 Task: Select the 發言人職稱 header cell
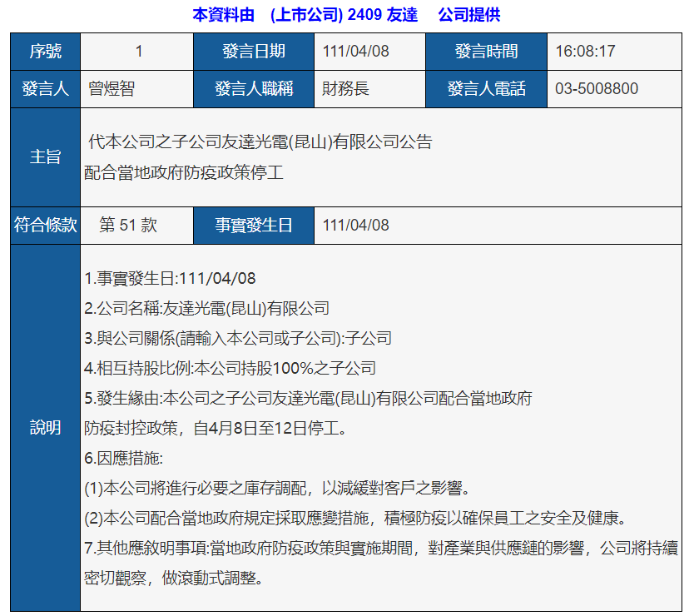click(254, 89)
